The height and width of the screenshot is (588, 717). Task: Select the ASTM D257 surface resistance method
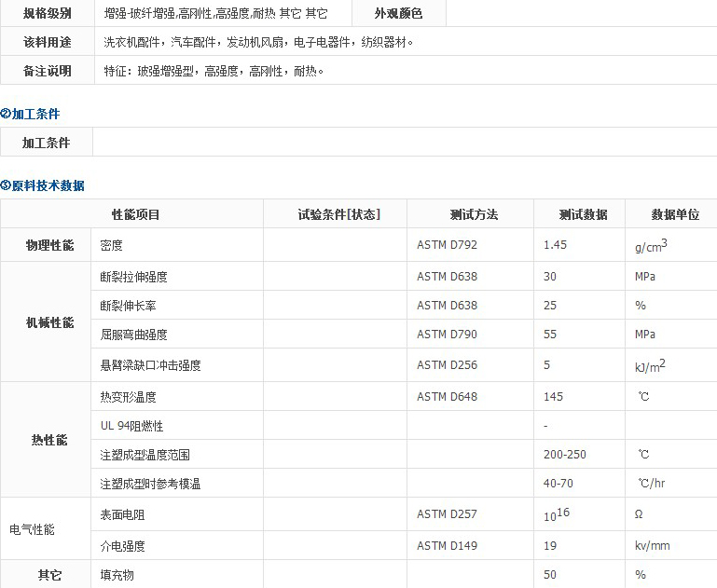447,514
